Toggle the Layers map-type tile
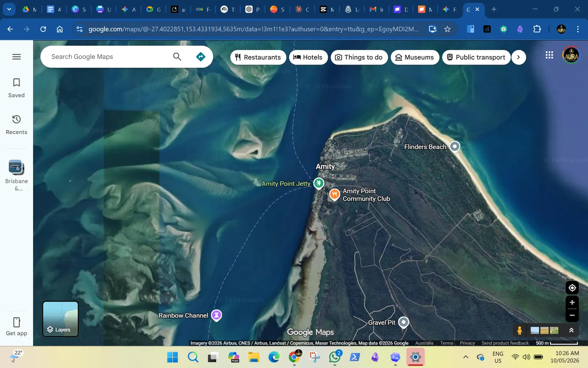The height and width of the screenshot is (368, 588). point(61,319)
